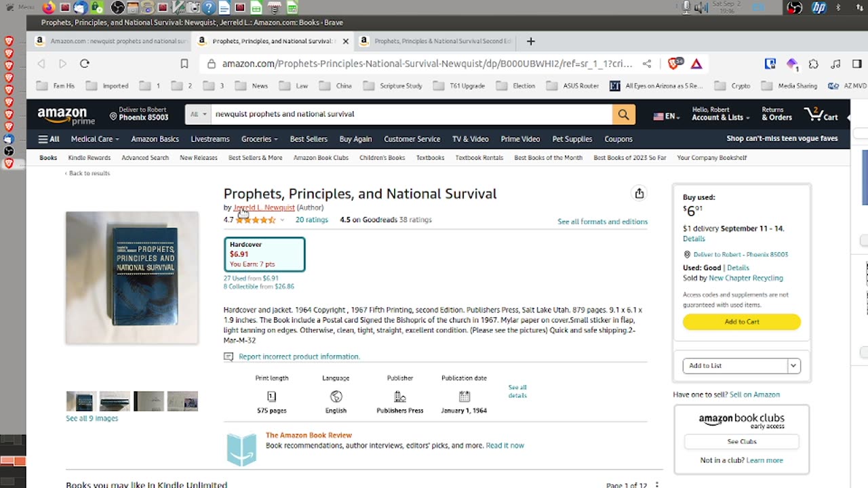
Task: Click the Amazon Prime logo
Action: [x=66, y=115]
